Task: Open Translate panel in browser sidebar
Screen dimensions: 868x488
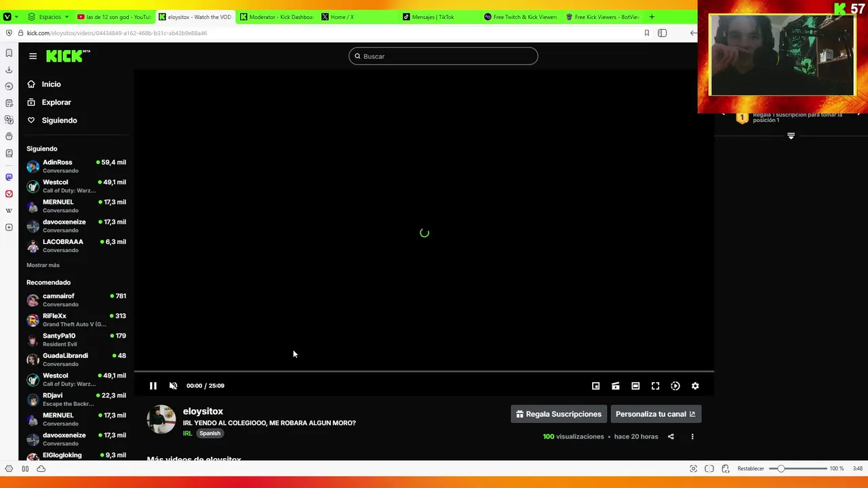Action: click(x=9, y=120)
